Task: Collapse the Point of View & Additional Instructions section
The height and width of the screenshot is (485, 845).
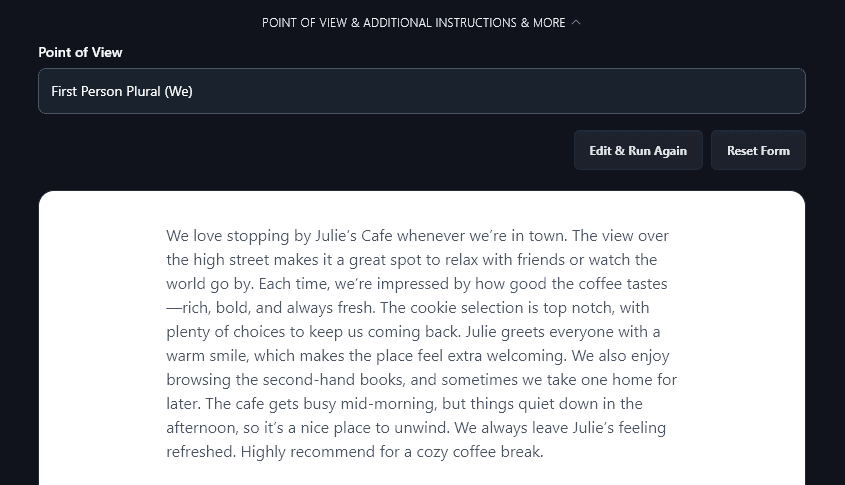Action: pyautogui.click(x=413, y=22)
